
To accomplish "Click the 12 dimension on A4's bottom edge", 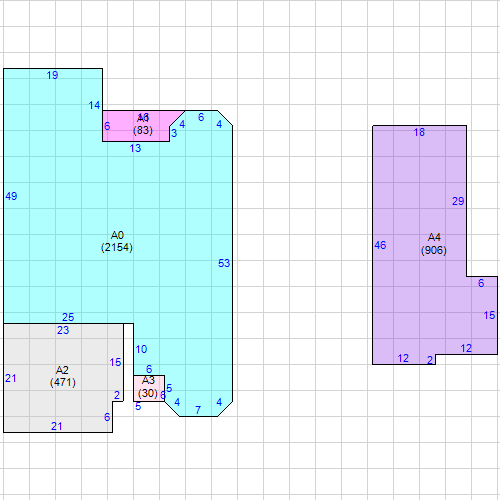I will 403,358.
